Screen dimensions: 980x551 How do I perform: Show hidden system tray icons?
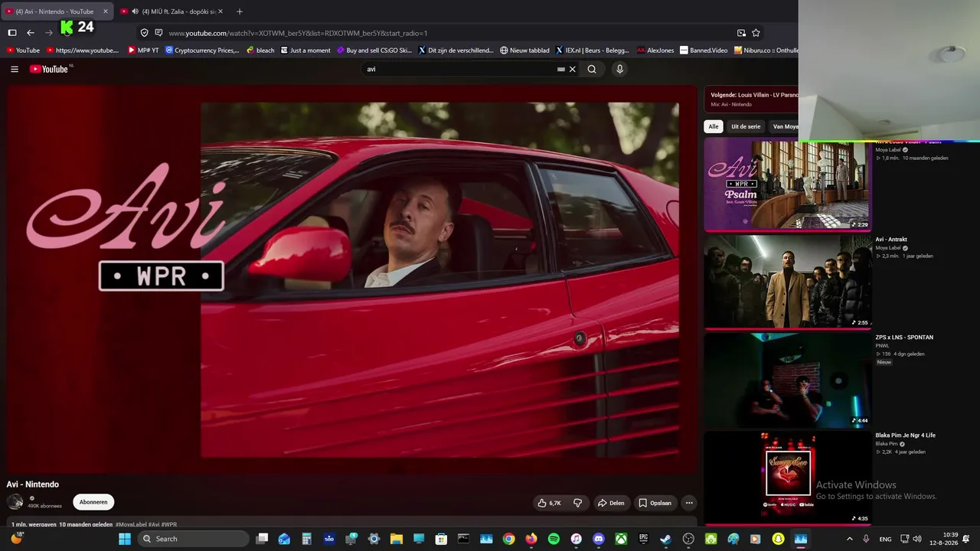click(849, 539)
